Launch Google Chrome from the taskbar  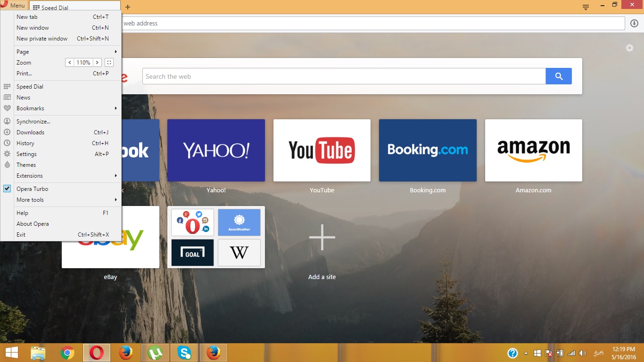click(x=67, y=353)
